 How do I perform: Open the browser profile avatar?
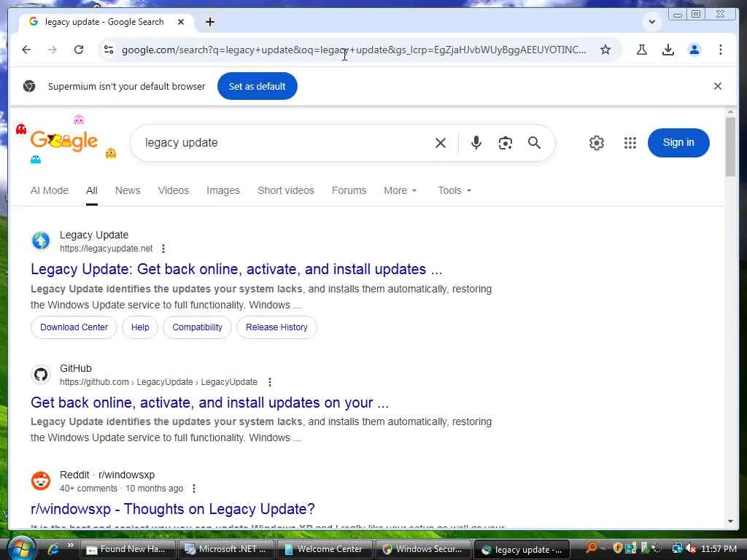click(694, 50)
